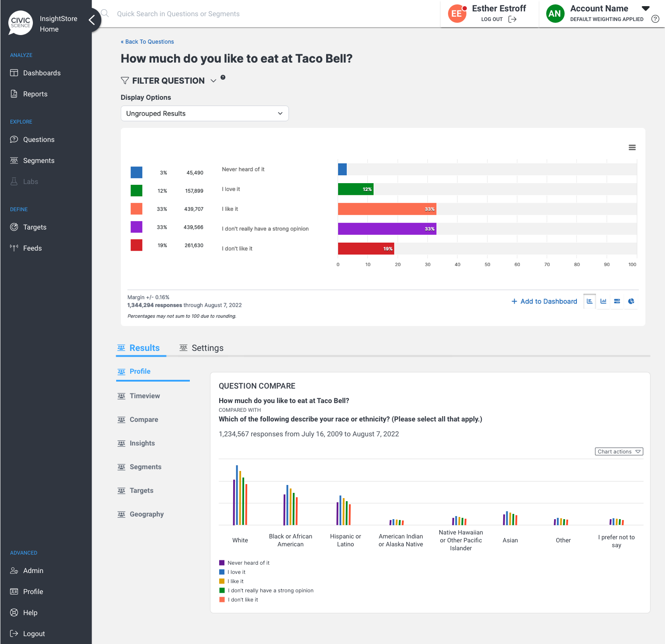Open Dashboards in the sidebar
Viewport: 665px width, 644px height.
[x=36, y=73]
